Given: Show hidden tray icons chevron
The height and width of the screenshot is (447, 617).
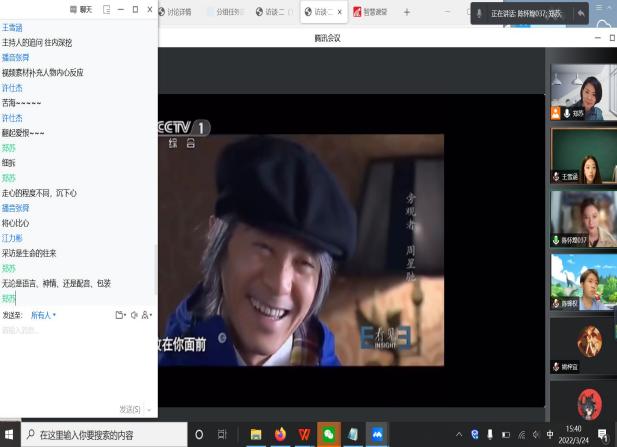Looking at the screenshot, I should click(459, 434).
